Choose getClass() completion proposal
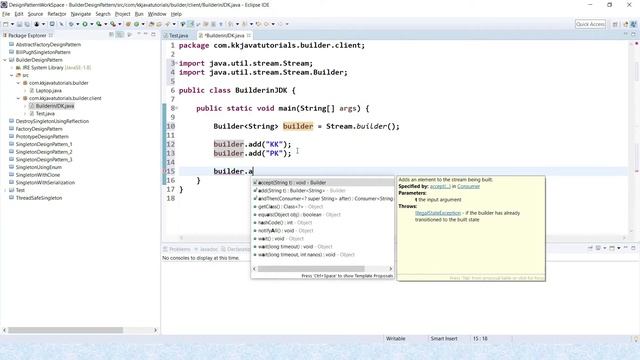This screenshot has height=360, width=640. pos(322,207)
